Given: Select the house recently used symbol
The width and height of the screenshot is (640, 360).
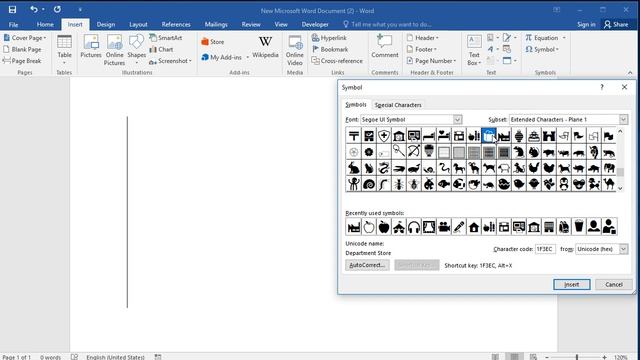Looking at the screenshot, I should click(473, 227).
